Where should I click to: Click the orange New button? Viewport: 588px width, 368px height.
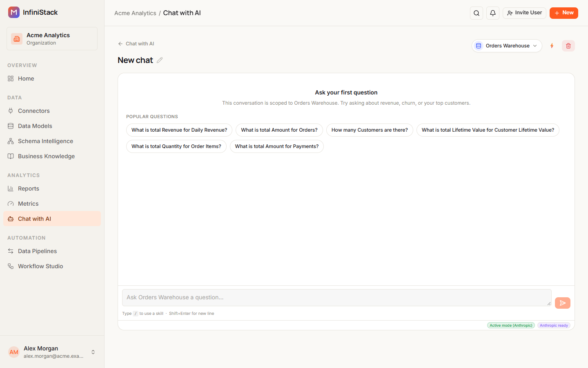click(x=563, y=13)
